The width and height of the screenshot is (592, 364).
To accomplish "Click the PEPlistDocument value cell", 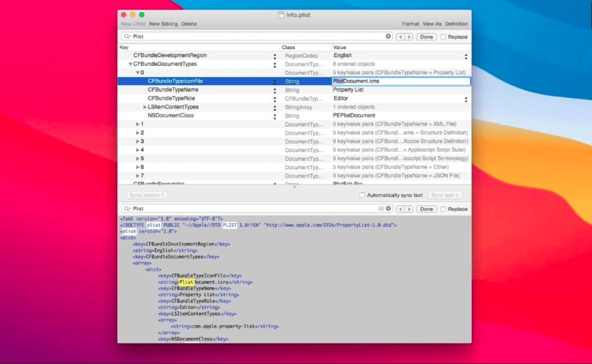I will (x=354, y=116).
